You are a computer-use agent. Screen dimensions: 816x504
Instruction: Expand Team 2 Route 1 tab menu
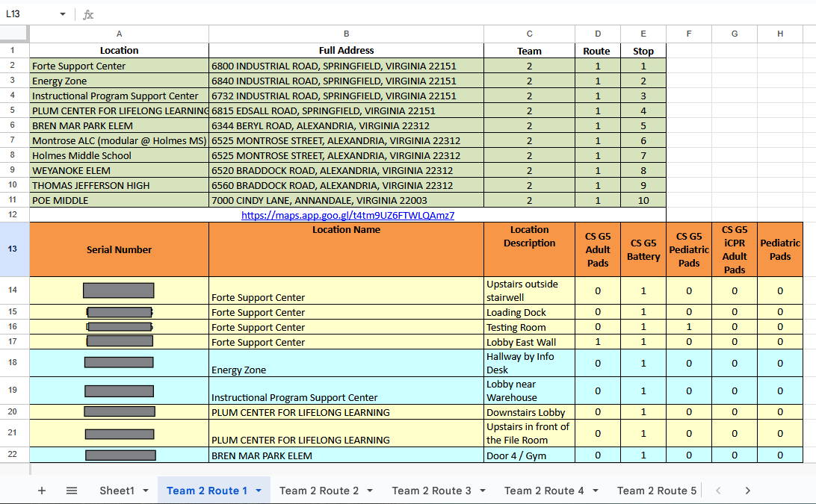click(x=259, y=491)
